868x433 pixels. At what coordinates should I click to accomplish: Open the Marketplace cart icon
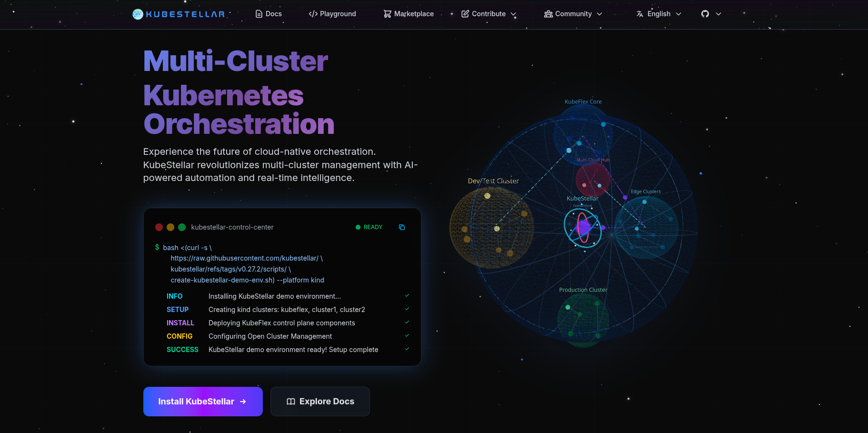pyautogui.click(x=388, y=14)
